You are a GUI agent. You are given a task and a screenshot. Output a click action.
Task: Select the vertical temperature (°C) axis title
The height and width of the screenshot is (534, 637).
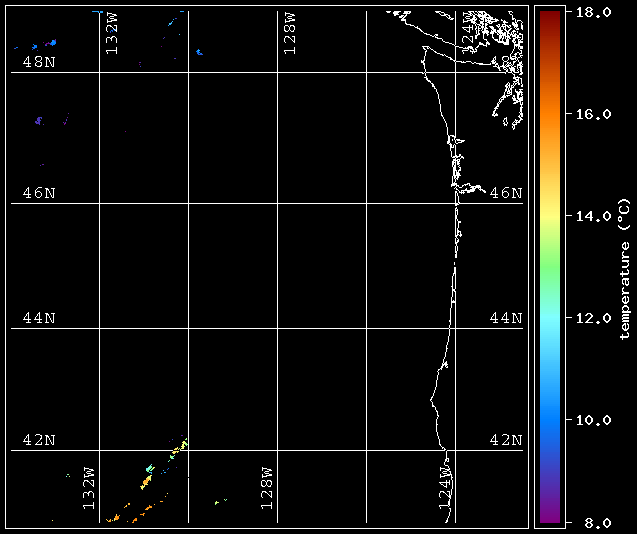(x=623, y=268)
